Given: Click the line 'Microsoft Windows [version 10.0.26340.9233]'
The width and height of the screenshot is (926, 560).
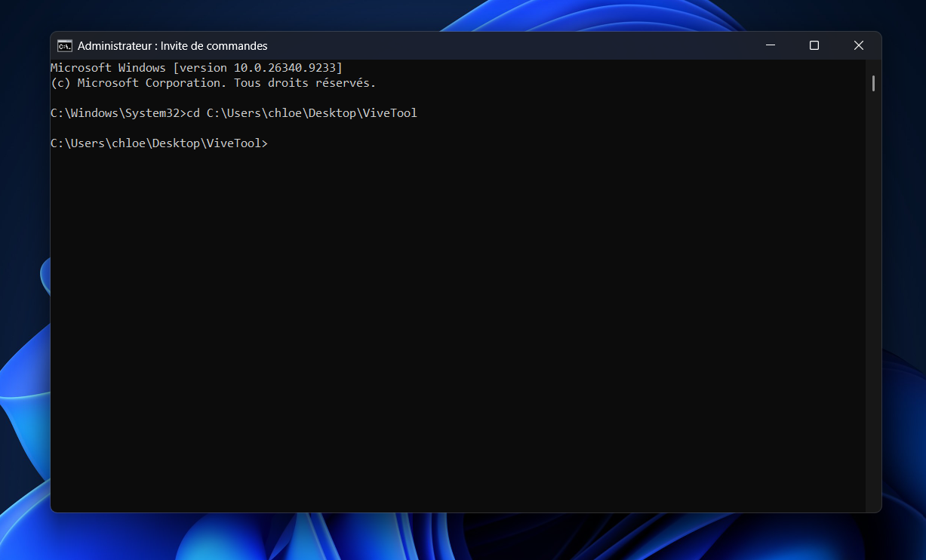Looking at the screenshot, I should coord(196,68).
